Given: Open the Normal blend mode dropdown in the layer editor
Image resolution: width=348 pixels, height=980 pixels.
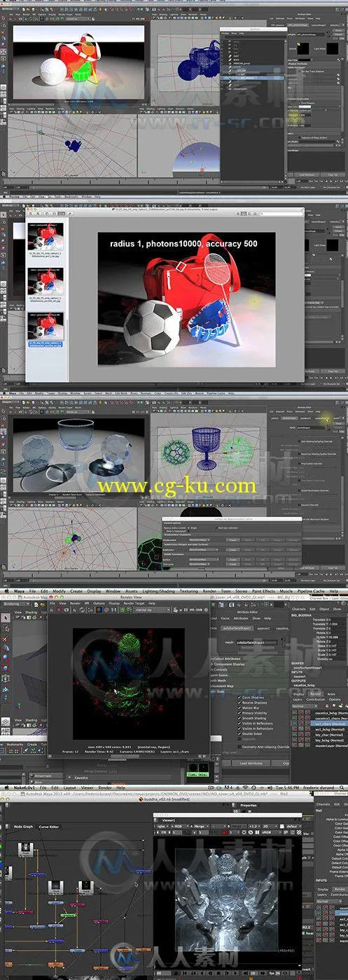Looking at the screenshot, I should click(305, 706).
